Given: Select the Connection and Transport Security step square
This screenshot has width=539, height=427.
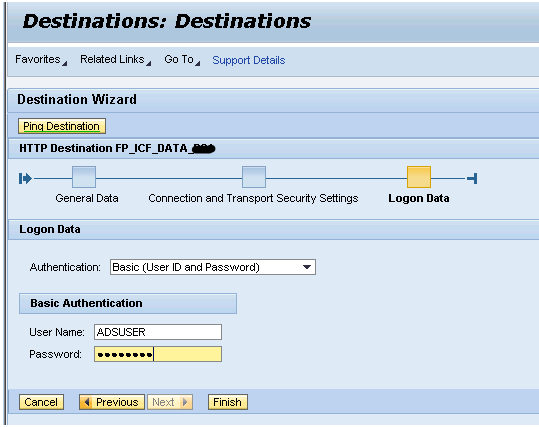Looking at the screenshot, I should click(x=254, y=177).
